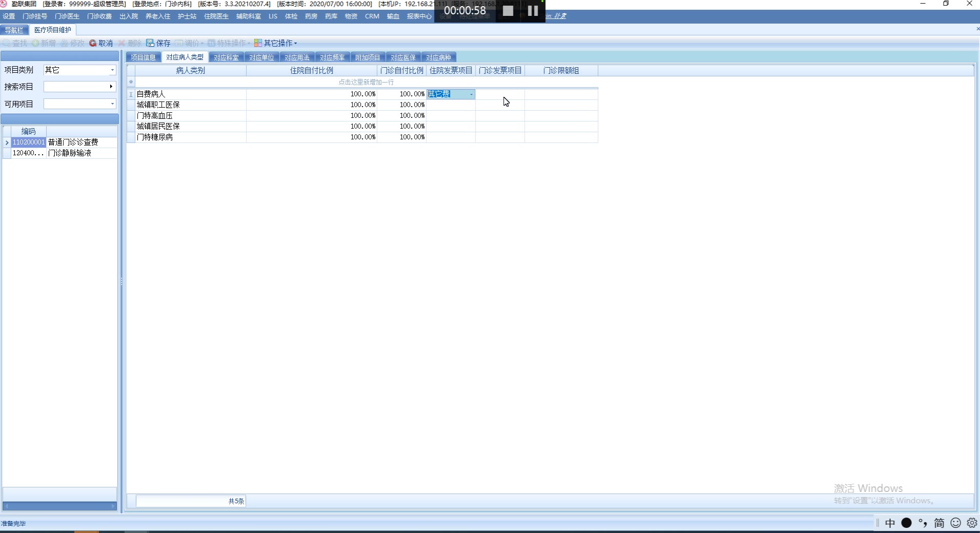
Task: Switch to the 对应医保 tab
Action: click(x=403, y=57)
